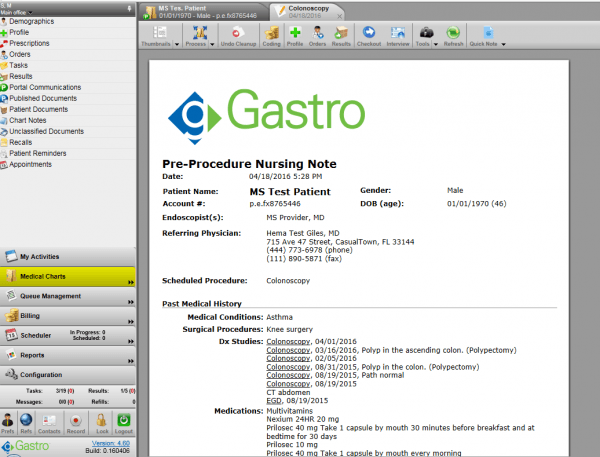600x457 pixels.
Task: Open the Configuration panel
Action: click(68, 375)
